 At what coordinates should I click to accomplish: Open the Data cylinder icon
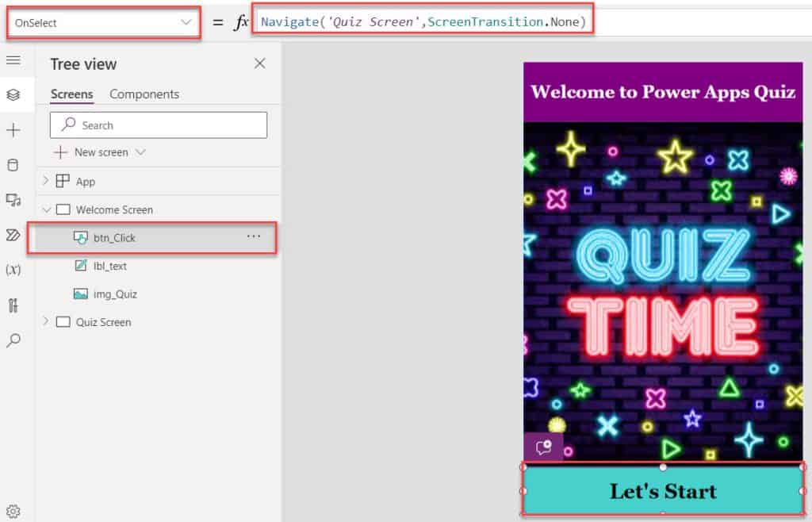(x=13, y=165)
